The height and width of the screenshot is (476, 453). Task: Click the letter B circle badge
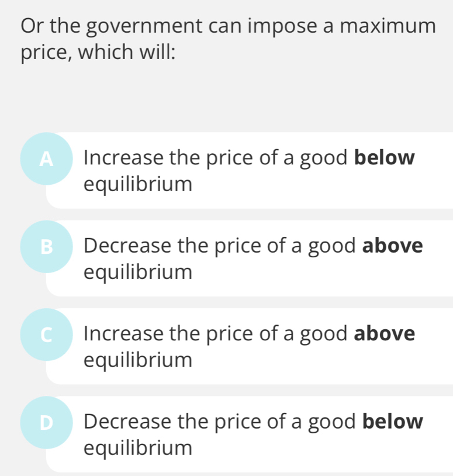pos(46,247)
